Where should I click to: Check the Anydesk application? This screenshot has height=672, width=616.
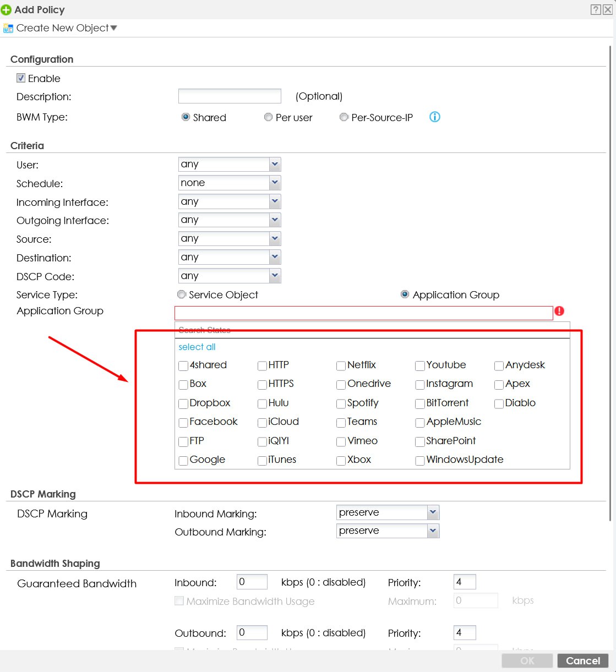pos(499,366)
